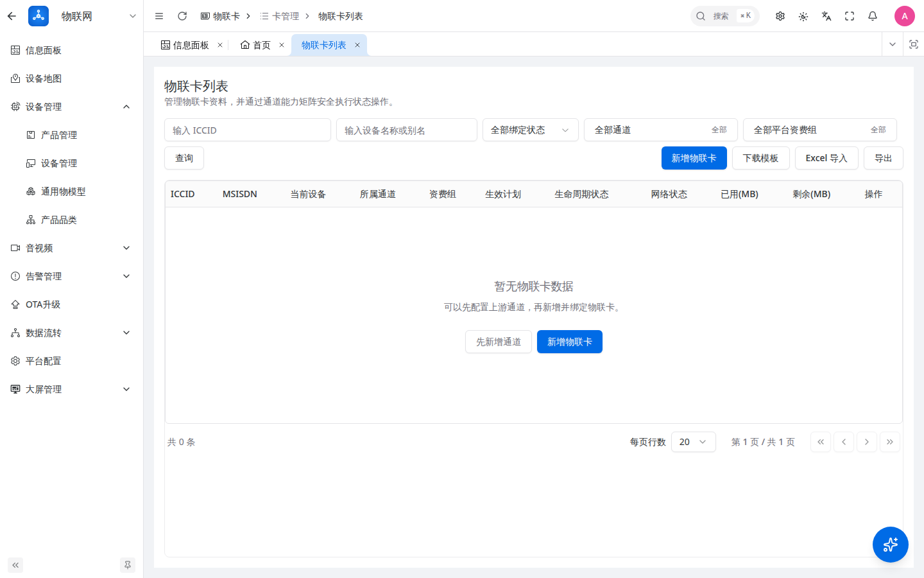Open the 物联卡 breadcrumb item

click(220, 16)
